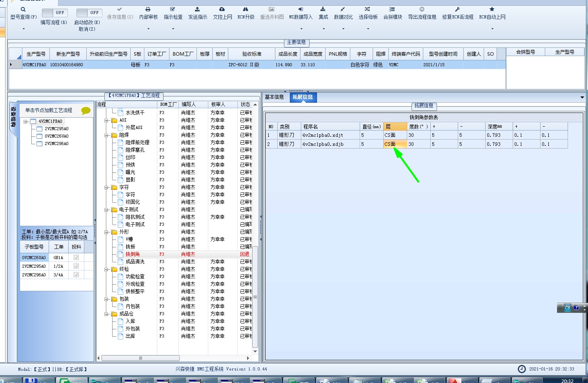
Task: Click the 指示检查 checkbox icon
Action: 173,9
